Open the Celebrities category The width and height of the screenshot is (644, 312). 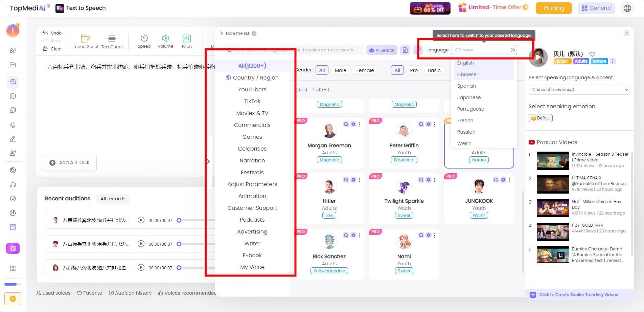coord(252,149)
